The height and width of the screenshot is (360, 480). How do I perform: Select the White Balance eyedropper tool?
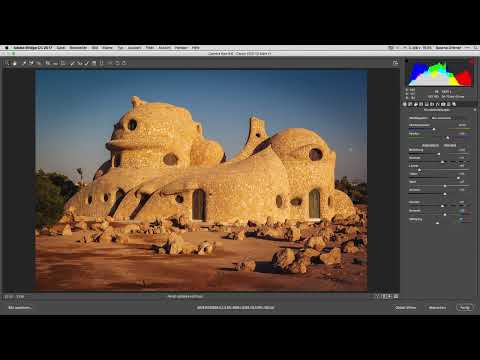tap(24, 63)
